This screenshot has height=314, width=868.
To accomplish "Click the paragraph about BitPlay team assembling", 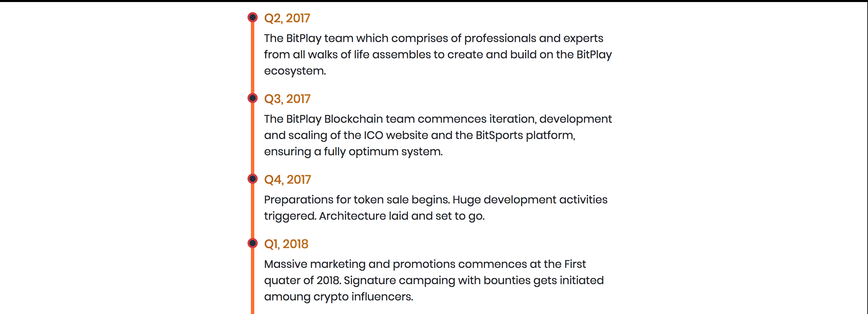I will coord(438,55).
